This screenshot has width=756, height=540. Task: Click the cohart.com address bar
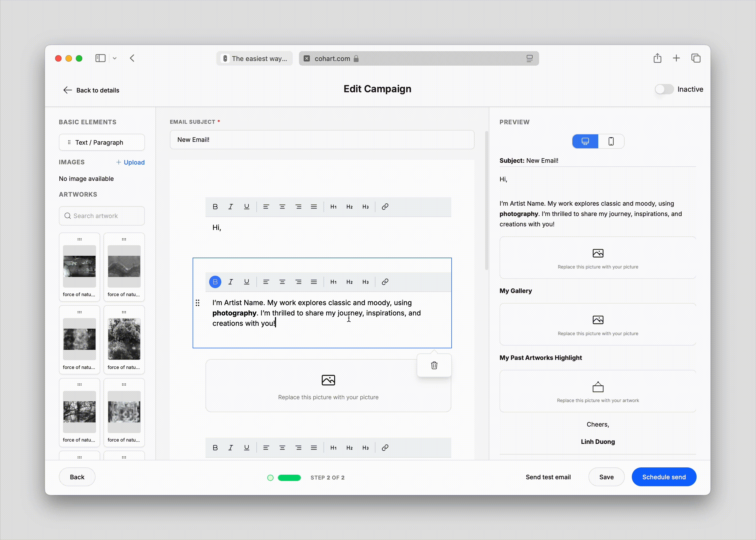click(419, 59)
